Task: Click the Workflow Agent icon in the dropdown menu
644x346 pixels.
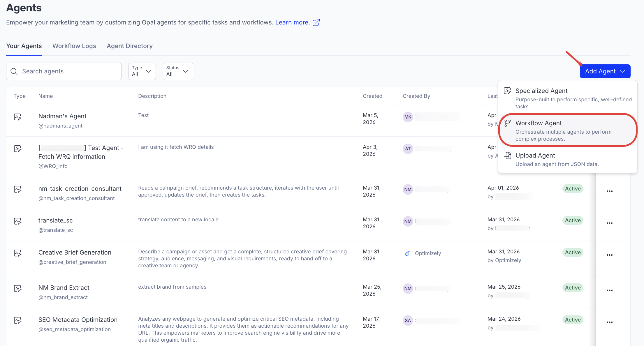Action: point(508,123)
